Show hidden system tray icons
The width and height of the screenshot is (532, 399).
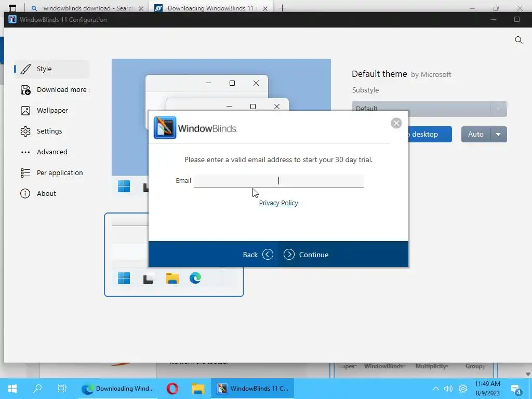point(436,389)
